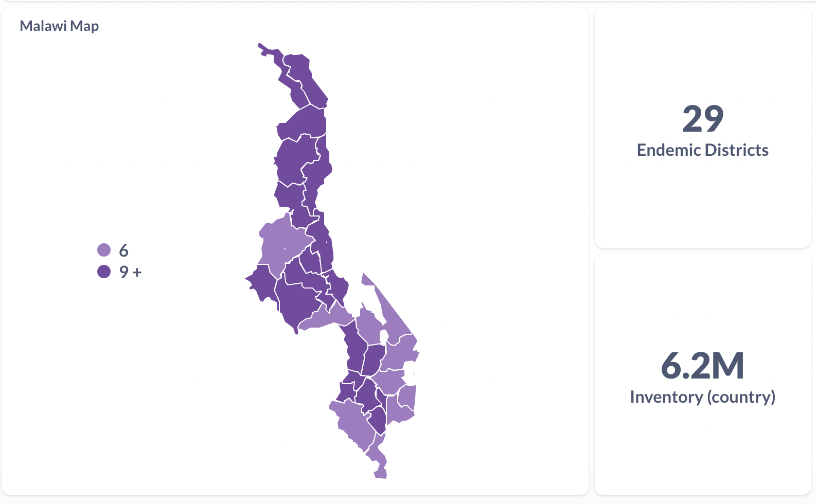The image size is (816, 504).
Task: Click the dark purple "9 +" legend swatch
Action: click(x=104, y=272)
